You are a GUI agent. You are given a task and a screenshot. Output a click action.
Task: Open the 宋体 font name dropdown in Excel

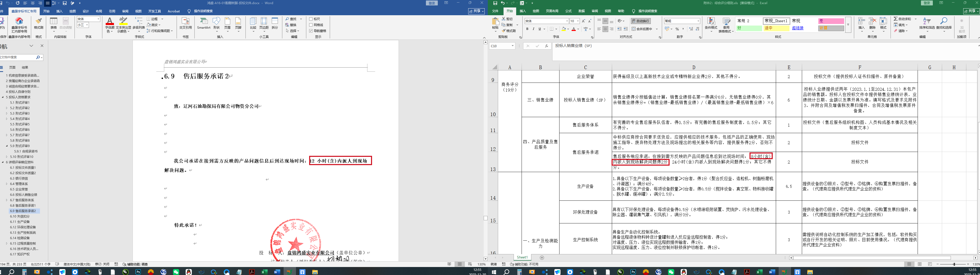point(567,21)
